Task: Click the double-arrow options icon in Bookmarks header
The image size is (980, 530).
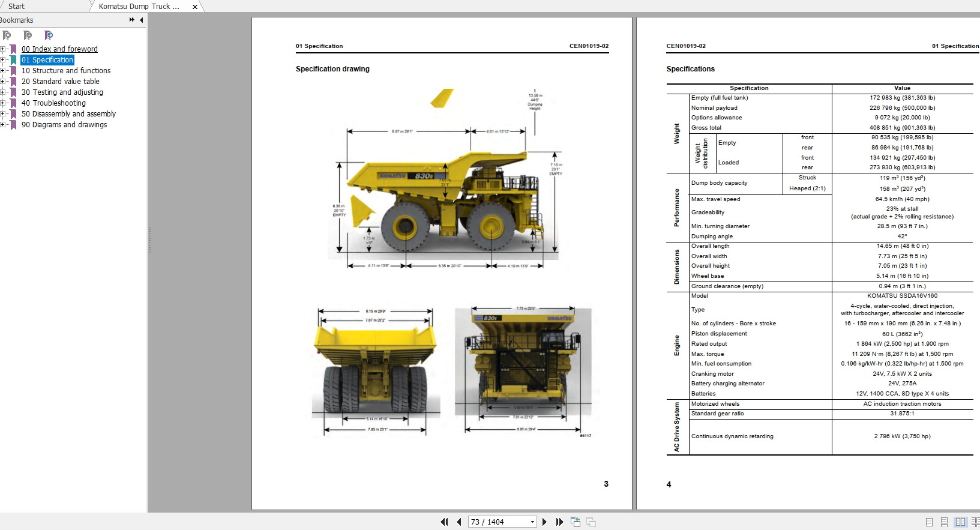Action: (x=132, y=20)
